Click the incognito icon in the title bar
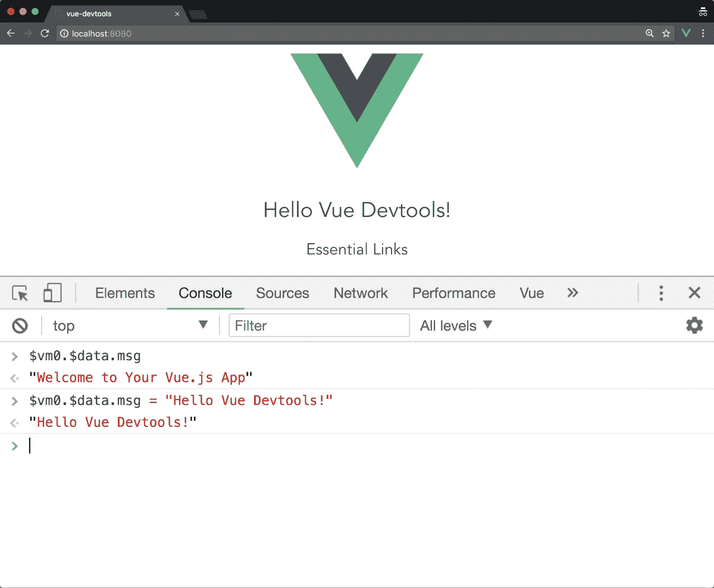This screenshot has height=588, width=714. [x=703, y=12]
